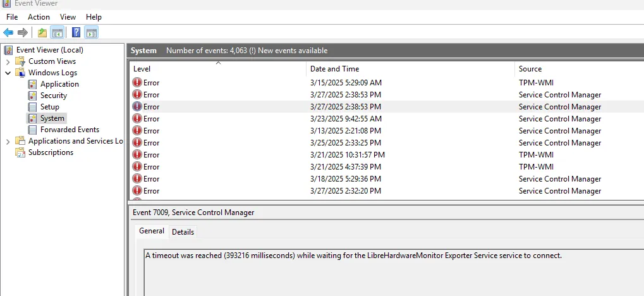Image resolution: width=644 pixels, height=296 pixels.
Task: Click the Subscriptions icon
Action: pyautogui.click(x=20, y=152)
